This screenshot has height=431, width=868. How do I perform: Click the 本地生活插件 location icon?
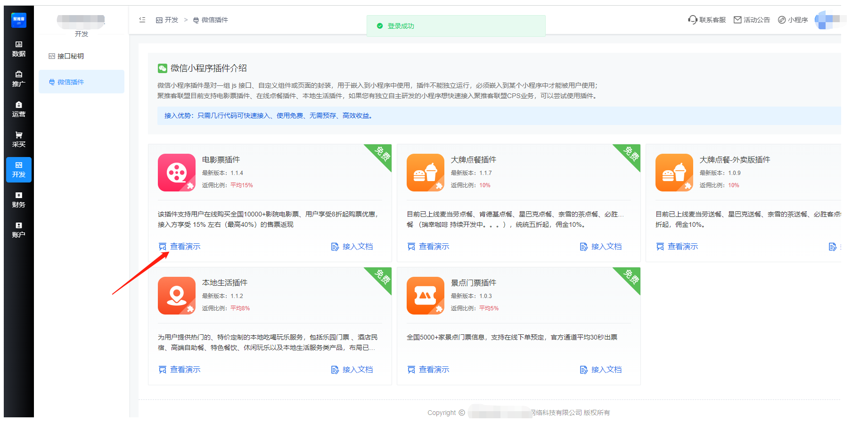coord(177,296)
